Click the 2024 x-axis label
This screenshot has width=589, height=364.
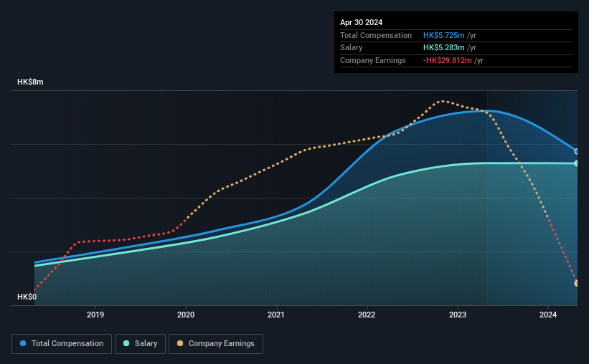(x=548, y=315)
